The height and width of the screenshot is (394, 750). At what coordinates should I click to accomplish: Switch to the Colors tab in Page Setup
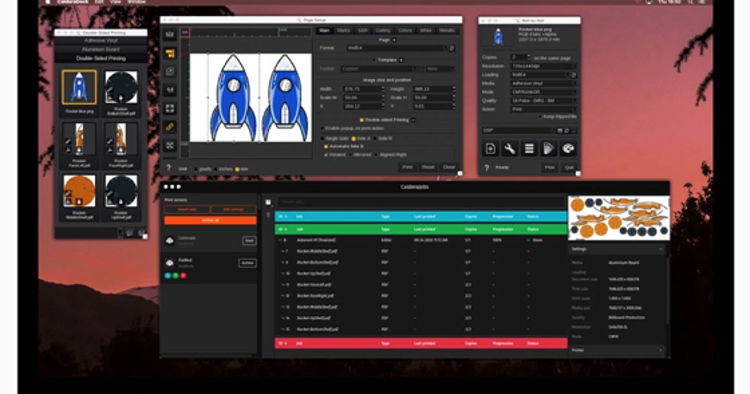pyautogui.click(x=405, y=31)
